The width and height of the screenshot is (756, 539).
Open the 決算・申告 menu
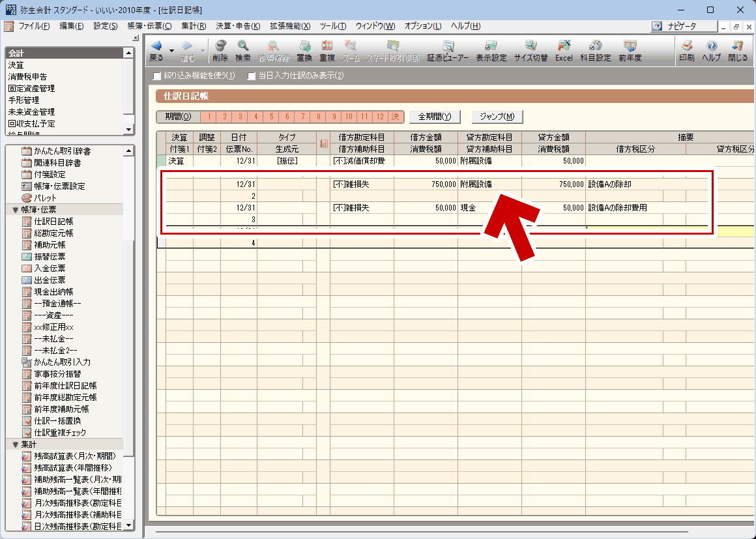click(237, 26)
